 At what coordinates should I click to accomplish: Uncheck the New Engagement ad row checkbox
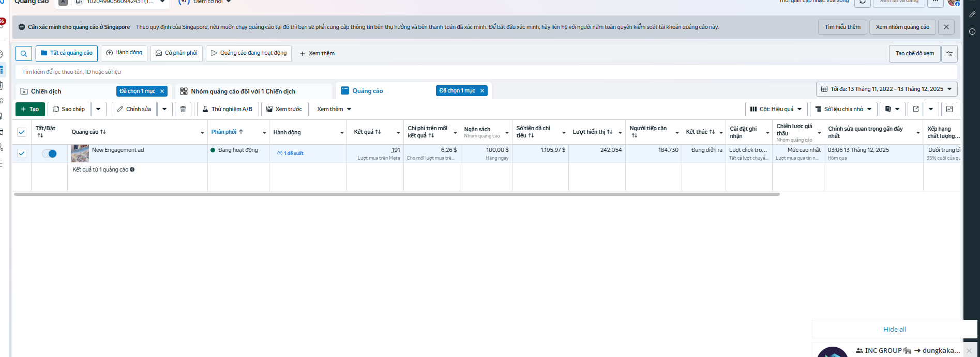[x=22, y=153]
